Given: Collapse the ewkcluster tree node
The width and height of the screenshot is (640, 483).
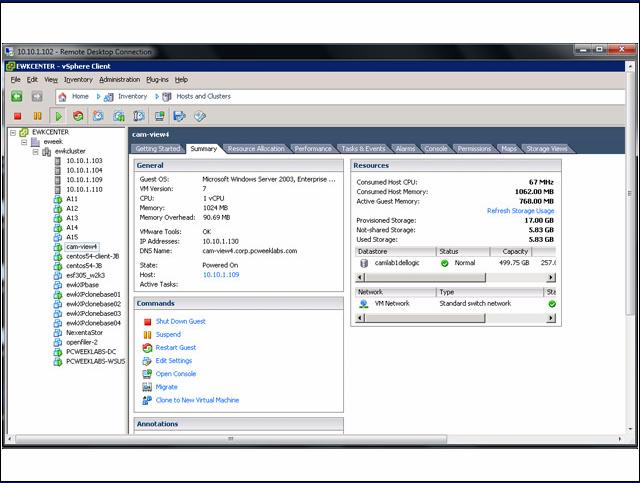Looking at the screenshot, I should point(35,152).
